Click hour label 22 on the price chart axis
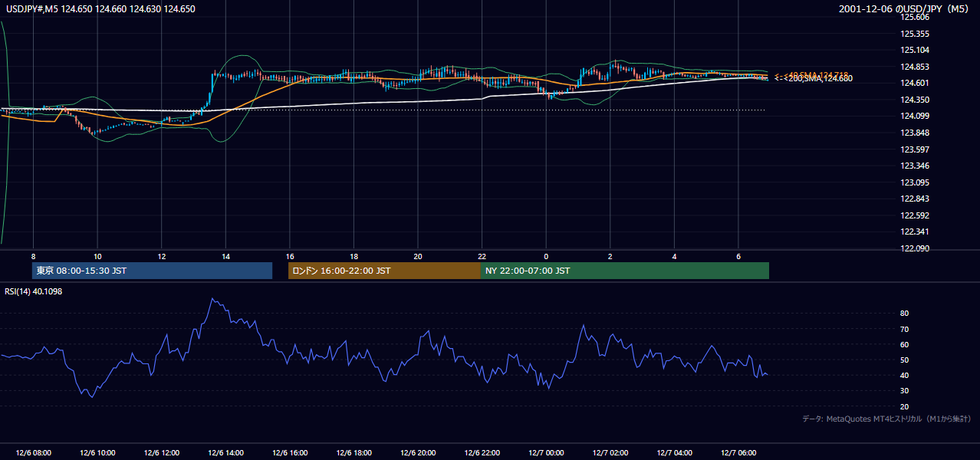This screenshot has height=460, width=980. coord(482,256)
